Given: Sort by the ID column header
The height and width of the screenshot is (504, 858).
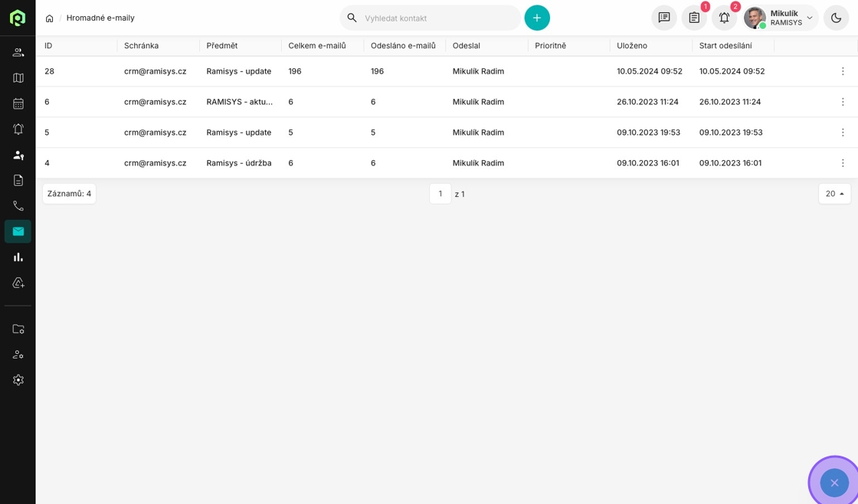Looking at the screenshot, I should pos(49,45).
